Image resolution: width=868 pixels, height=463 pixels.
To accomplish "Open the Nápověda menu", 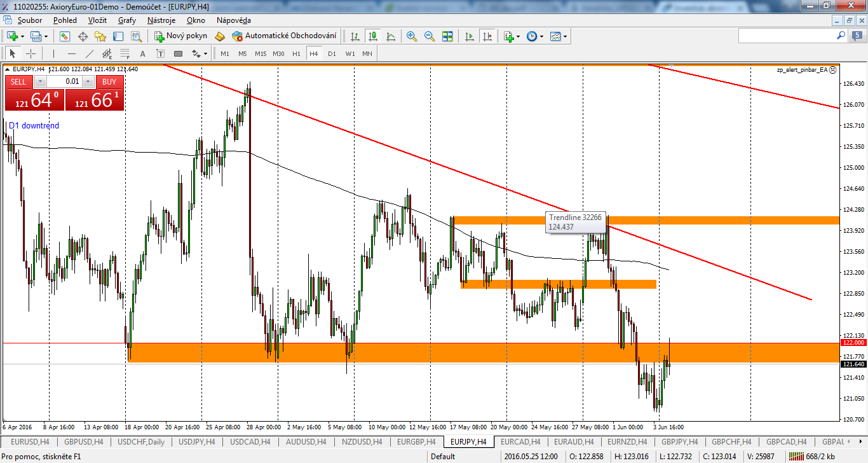I will click(233, 20).
